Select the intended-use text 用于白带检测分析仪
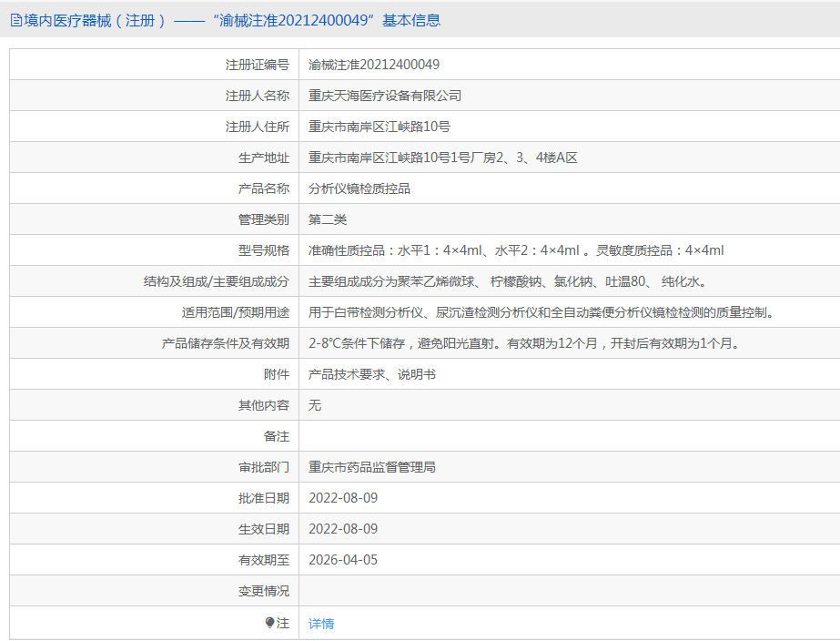840x641 pixels. coord(366,312)
